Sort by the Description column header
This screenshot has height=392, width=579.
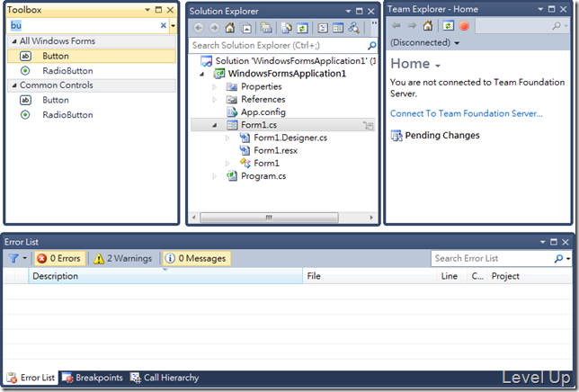(165, 276)
